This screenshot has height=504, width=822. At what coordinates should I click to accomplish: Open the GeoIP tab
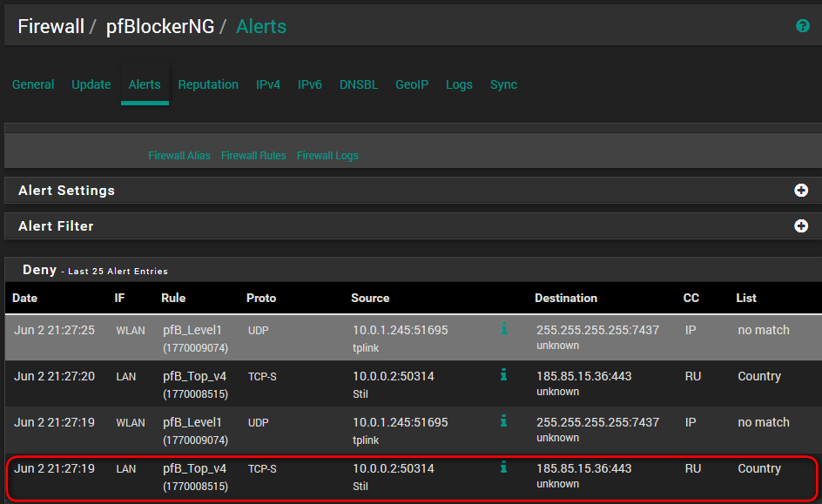click(412, 84)
